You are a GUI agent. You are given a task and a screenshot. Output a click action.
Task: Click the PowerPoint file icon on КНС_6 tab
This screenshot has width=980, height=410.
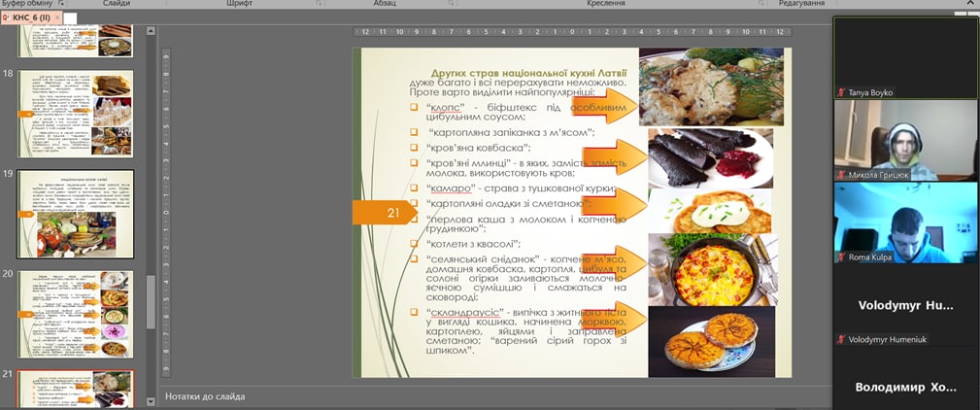(x=6, y=17)
